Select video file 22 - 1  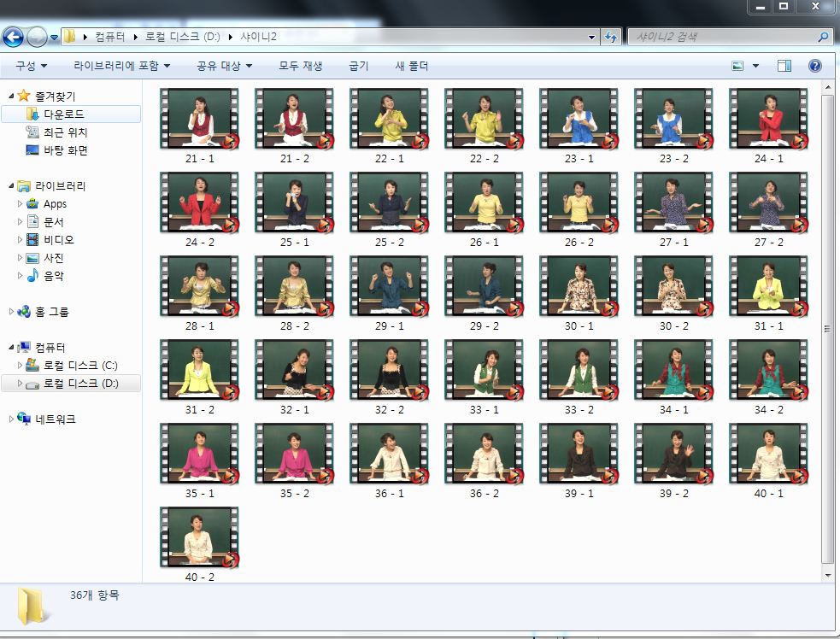click(x=389, y=126)
